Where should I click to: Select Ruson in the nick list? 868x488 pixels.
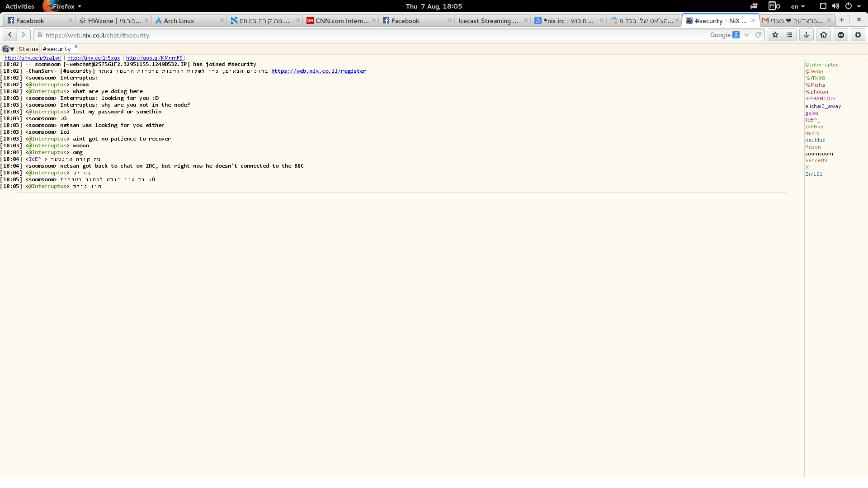[x=813, y=147]
